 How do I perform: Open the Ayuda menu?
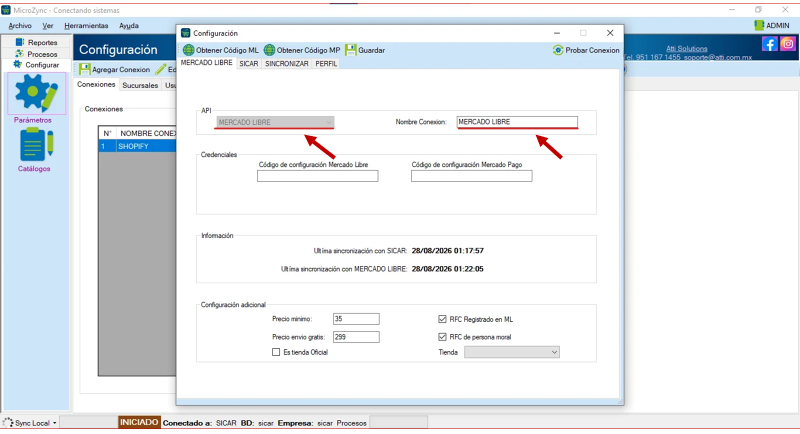point(129,25)
